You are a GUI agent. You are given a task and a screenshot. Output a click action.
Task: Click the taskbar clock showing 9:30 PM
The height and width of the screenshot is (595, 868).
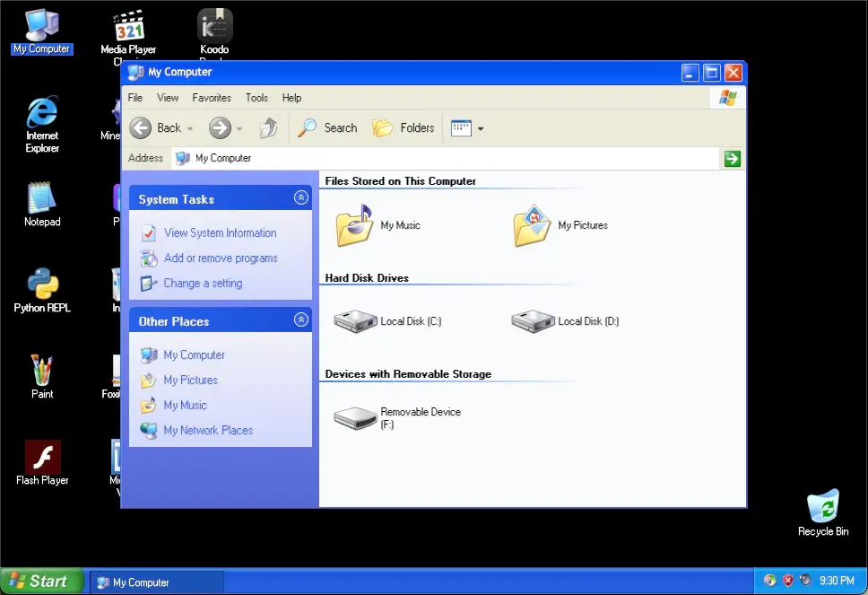tap(837, 581)
